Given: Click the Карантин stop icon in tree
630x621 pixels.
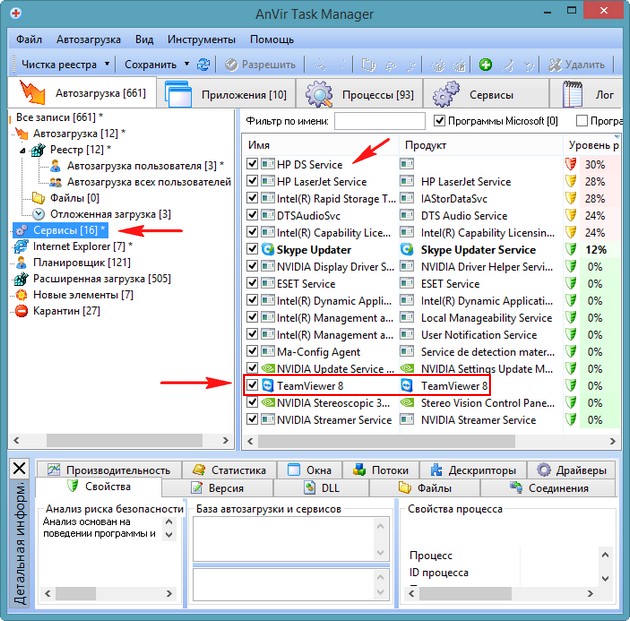Looking at the screenshot, I should click(x=21, y=311).
